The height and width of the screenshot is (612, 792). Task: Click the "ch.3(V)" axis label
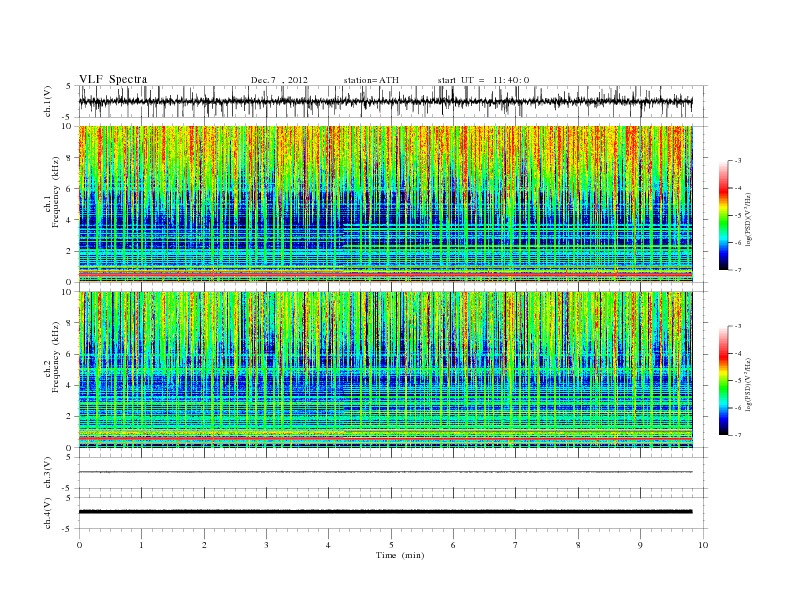(48, 472)
